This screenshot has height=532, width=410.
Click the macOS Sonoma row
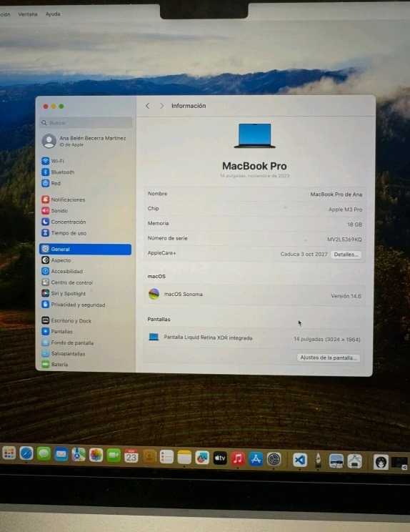click(x=255, y=295)
